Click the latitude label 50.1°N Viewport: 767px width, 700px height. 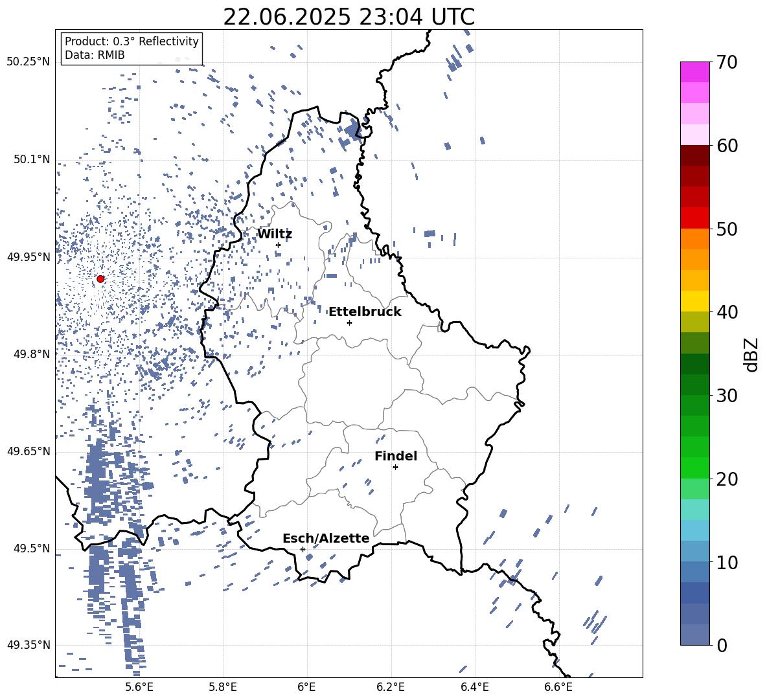click(31, 159)
